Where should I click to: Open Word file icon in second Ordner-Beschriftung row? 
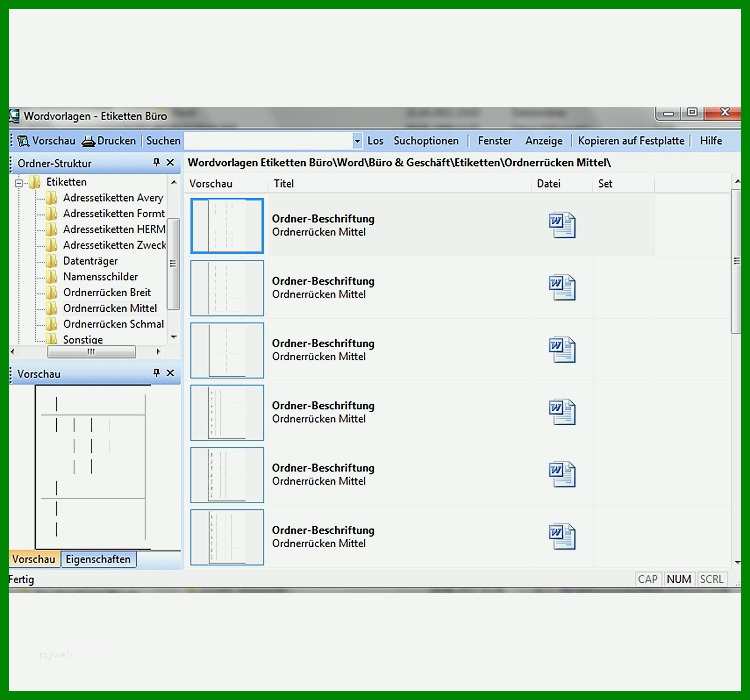tap(562, 288)
